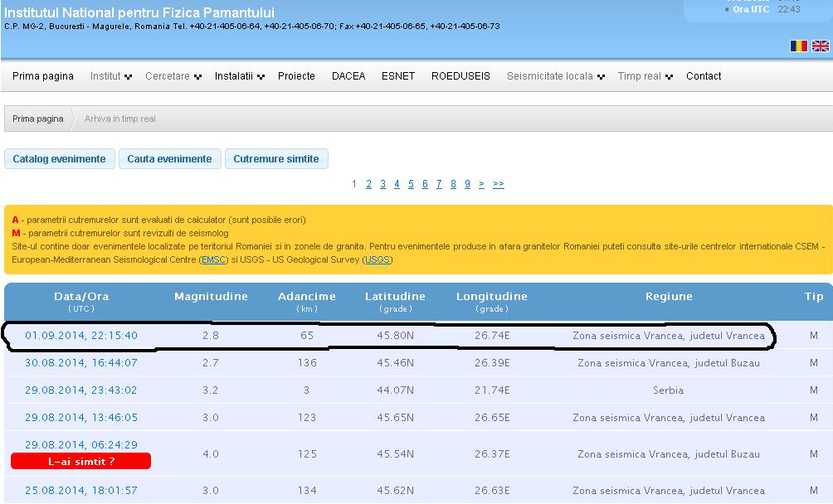Viewport: 833px width, 504px height.
Task: Click the Catalog evenimente button
Action: (x=59, y=159)
